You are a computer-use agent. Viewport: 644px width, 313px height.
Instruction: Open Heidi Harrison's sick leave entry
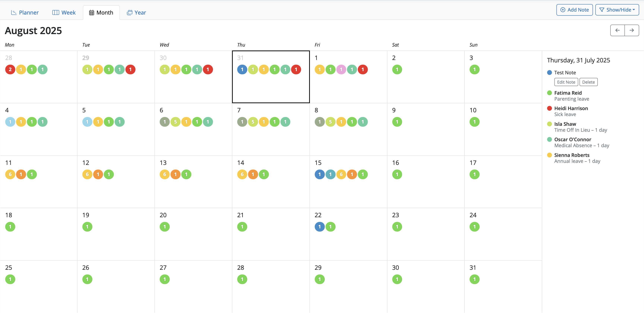pos(571,111)
